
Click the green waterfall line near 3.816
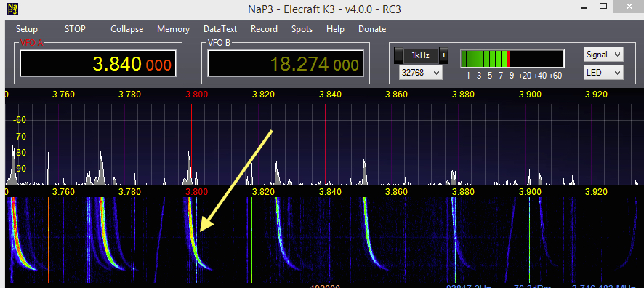point(251,239)
